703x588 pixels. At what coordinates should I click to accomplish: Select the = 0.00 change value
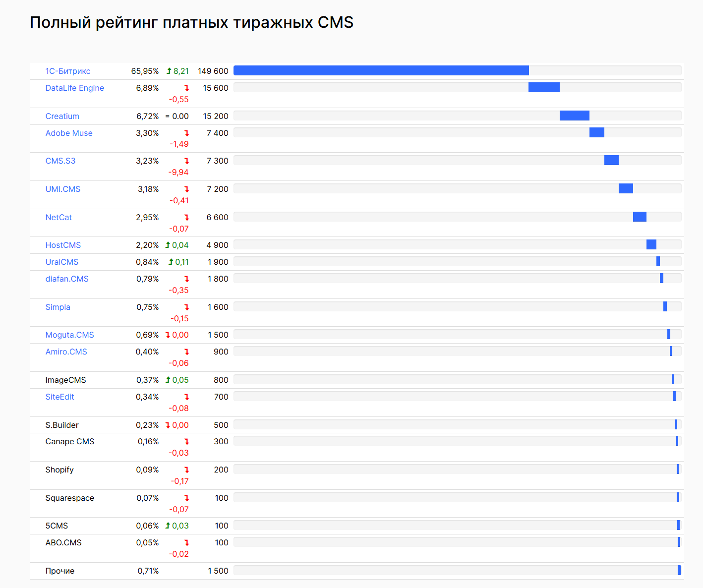tap(177, 116)
